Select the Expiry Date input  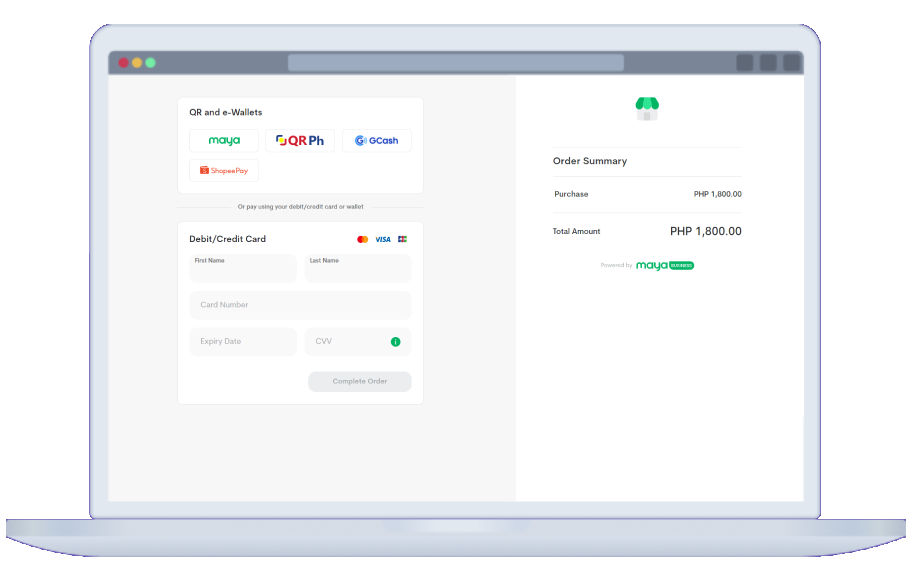tap(243, 342)
